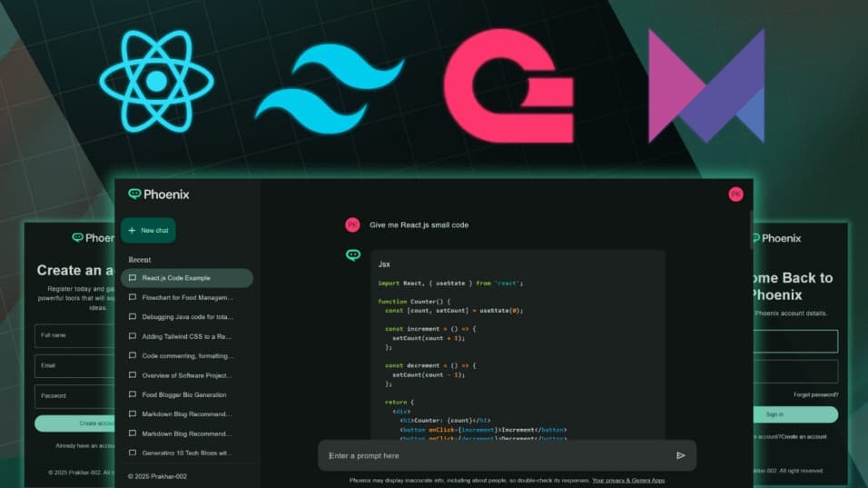The width and height of the screenshot is (868, 488).
Task: Click the PK avatar beside the user message
Action: 352,224
